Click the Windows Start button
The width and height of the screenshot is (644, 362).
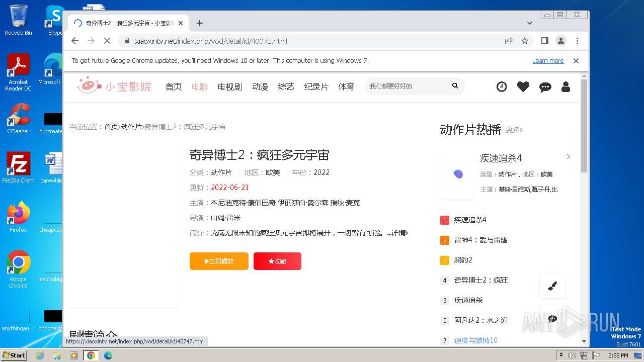[x=14, y=355]
